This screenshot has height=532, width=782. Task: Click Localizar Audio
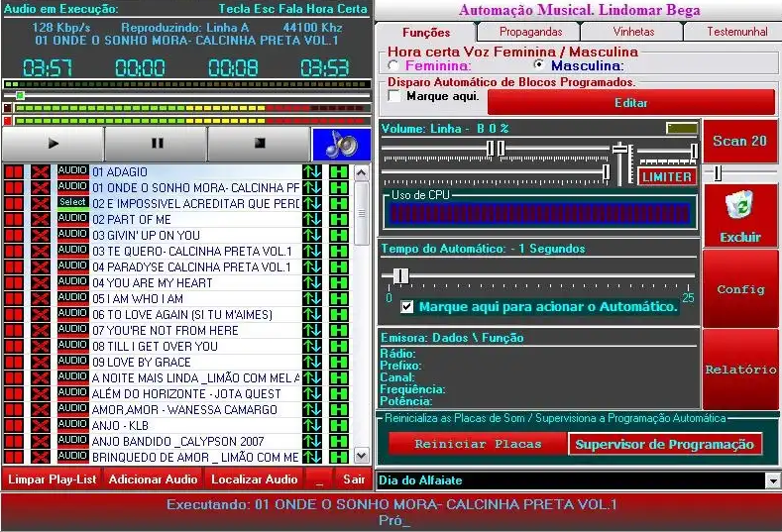[x=255, y=479]
